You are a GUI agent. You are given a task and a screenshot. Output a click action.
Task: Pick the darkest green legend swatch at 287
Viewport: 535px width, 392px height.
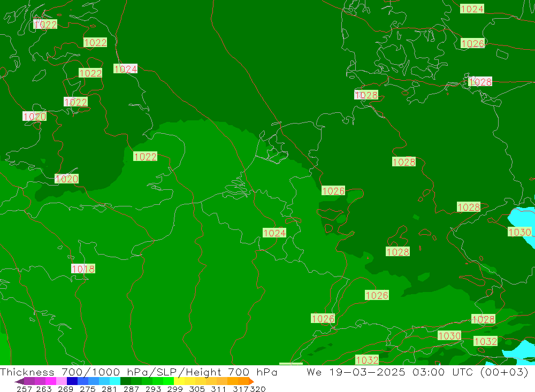tap(126, 381)
